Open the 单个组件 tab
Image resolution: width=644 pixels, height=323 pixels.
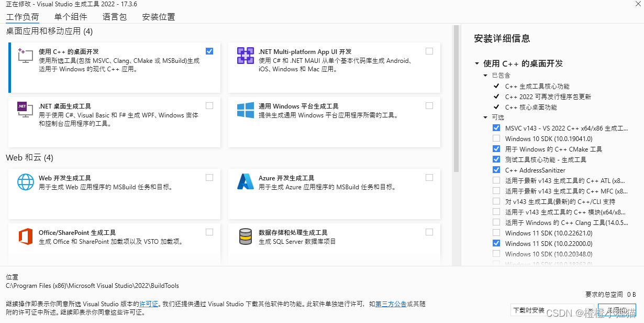point(71,17)
